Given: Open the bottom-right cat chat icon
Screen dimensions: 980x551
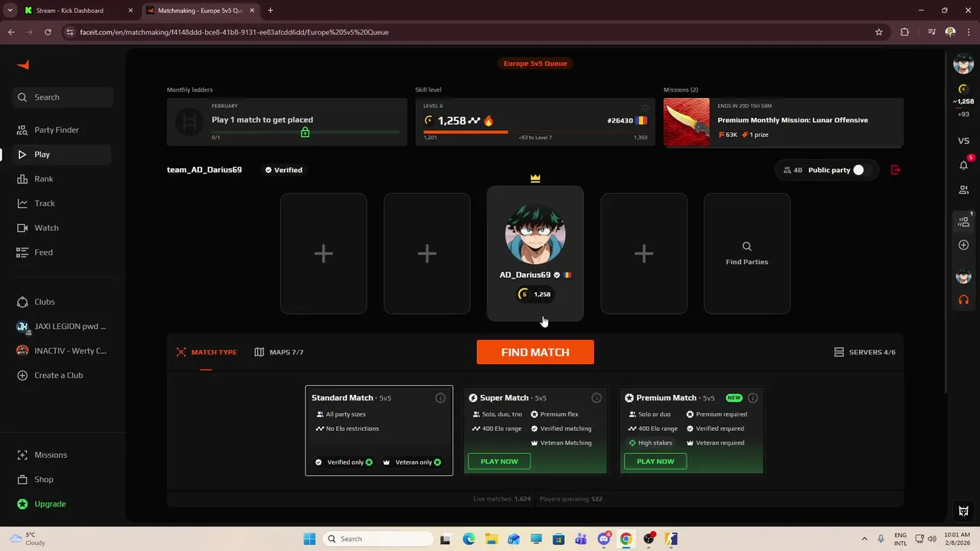Looking at the screenshot, I should tap(963, 511).
